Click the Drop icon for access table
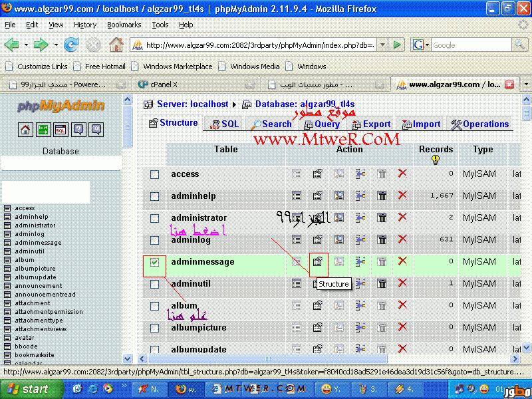532x399 pixels. [x=402, y=174]
